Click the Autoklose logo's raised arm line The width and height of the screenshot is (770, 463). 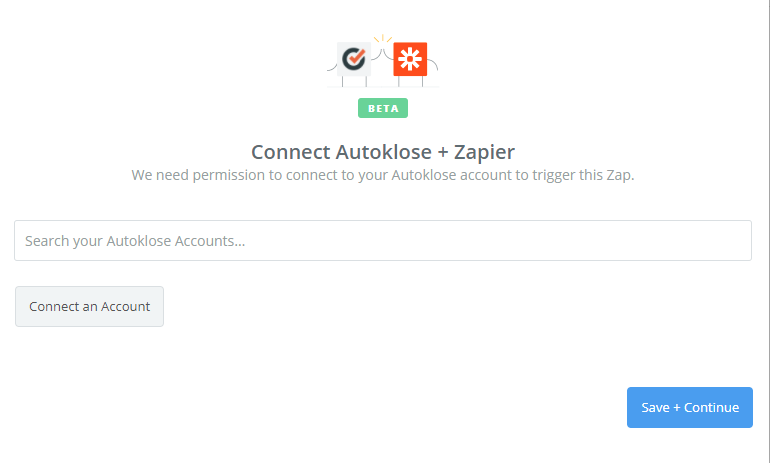tap(376, 55)
